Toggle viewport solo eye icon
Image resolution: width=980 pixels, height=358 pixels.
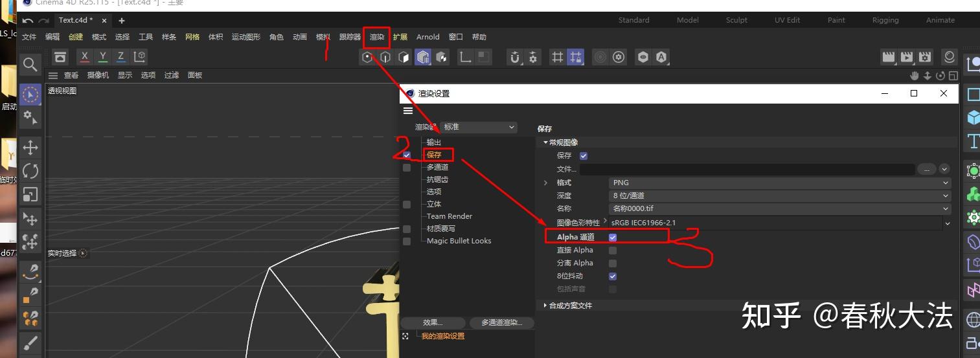643,58
